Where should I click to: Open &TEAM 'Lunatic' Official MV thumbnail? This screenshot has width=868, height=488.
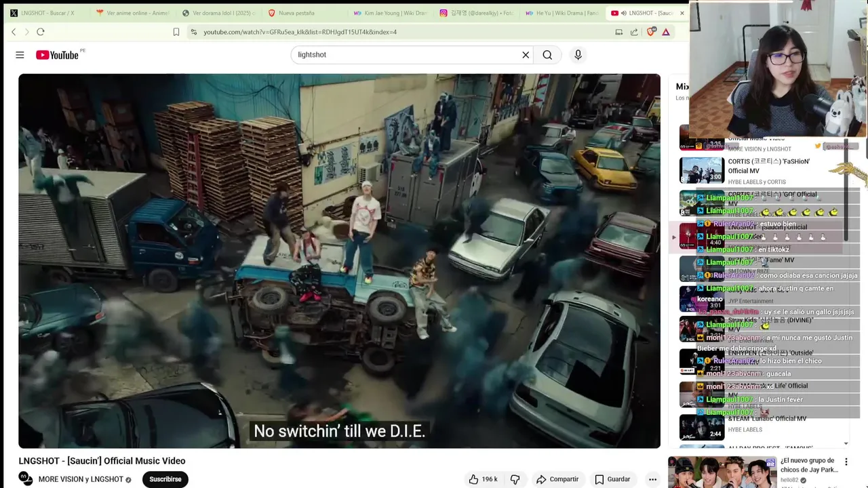[x=702, y=427]
